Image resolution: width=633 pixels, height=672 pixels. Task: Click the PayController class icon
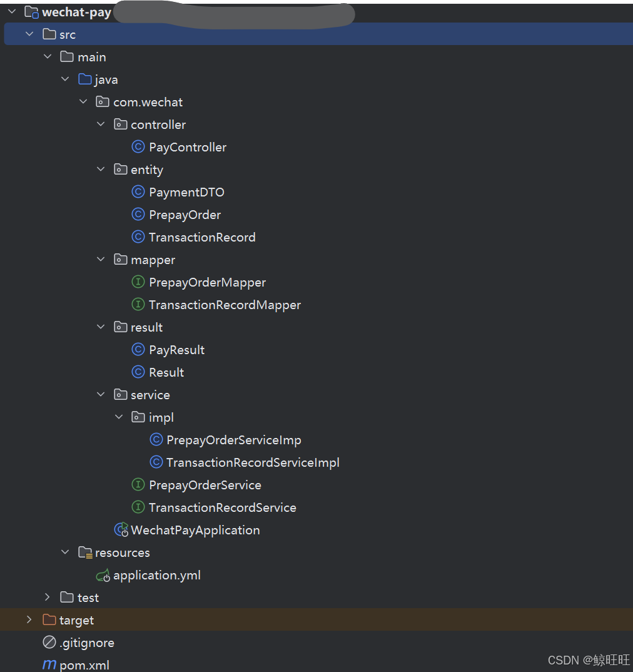point(138,146)
